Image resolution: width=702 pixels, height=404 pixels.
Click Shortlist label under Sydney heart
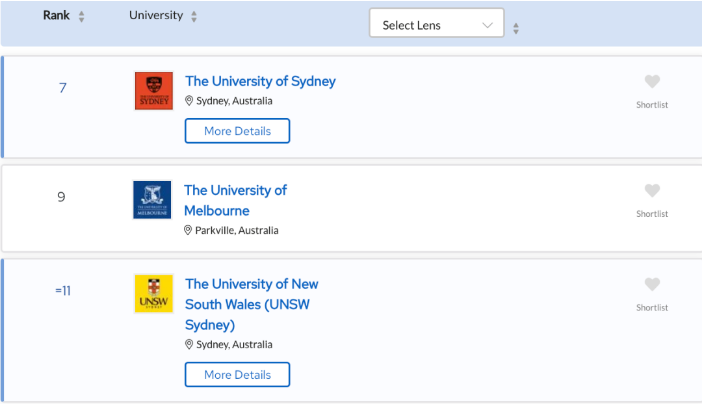coord(652,105)
